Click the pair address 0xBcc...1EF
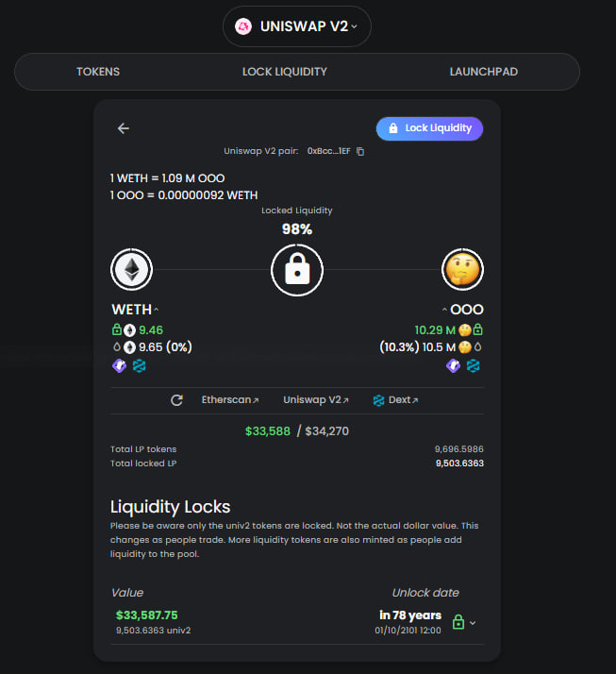The height and width of the screenshot is (674, 616). click(328, 151)
